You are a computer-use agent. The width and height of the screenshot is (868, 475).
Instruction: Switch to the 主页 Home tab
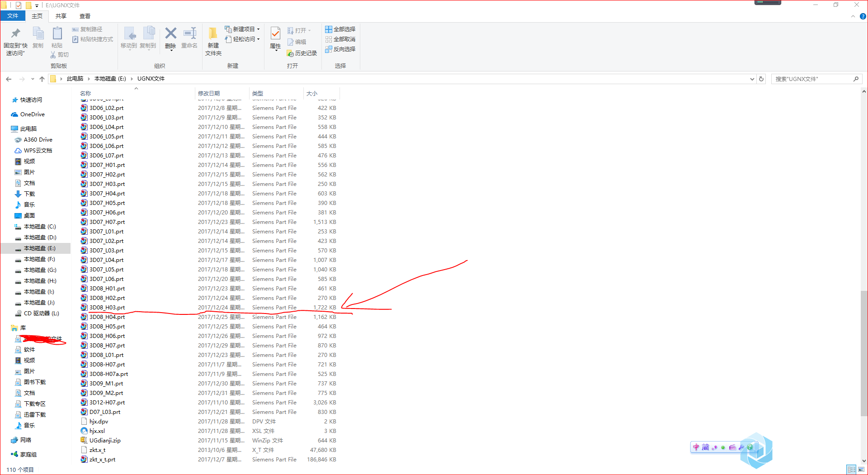pyautogui.click(x=37, y=16)
